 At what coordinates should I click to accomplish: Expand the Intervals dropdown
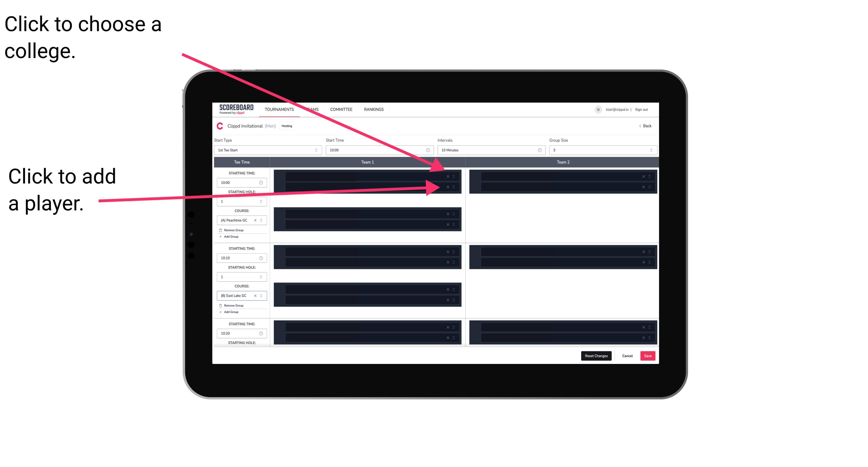pos(489,150)
